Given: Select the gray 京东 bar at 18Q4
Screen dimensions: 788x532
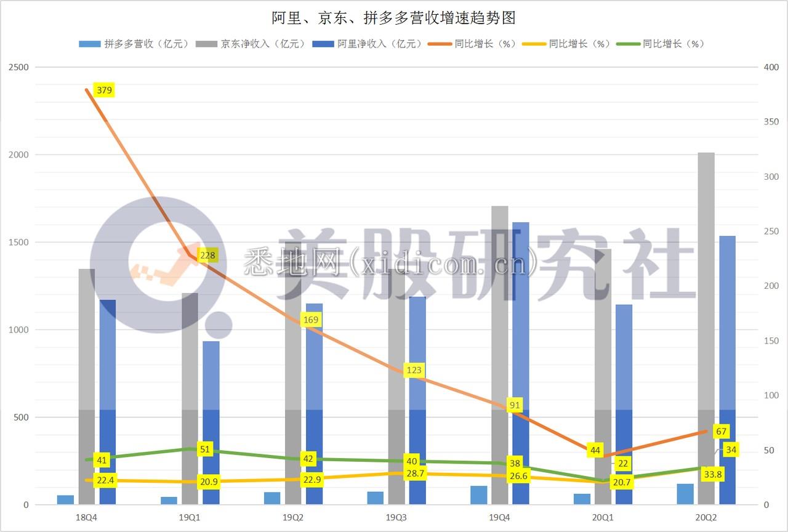Looking at the screenshot, I should click(87, 387).
